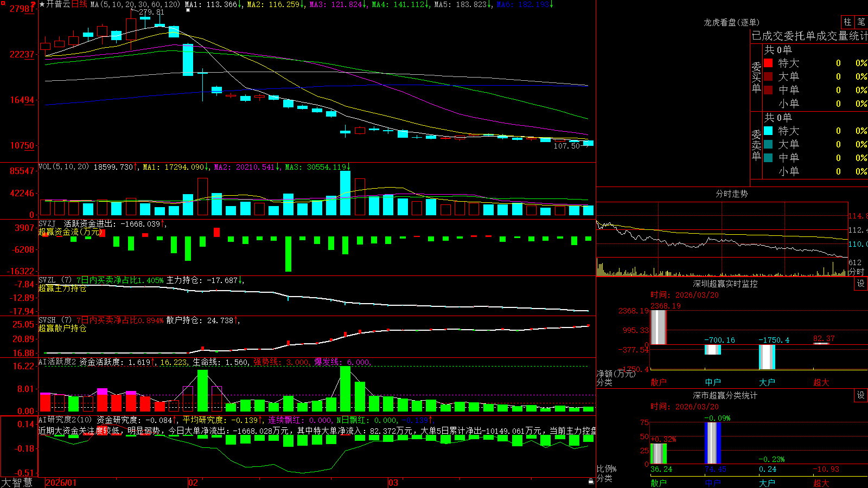
Task: Click the 2368.19 value above the 散户 bar
Action: point(666,306)
